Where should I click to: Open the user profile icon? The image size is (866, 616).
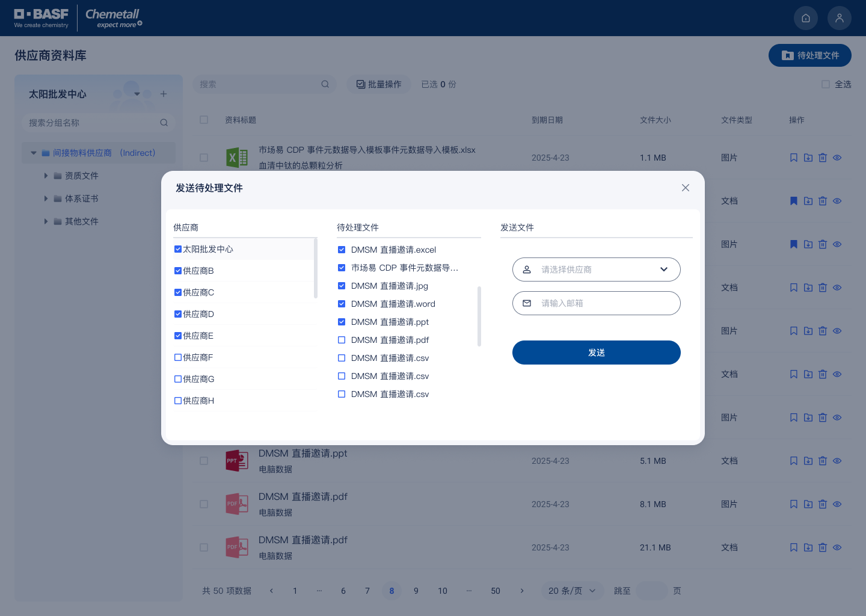pos(840,18)
